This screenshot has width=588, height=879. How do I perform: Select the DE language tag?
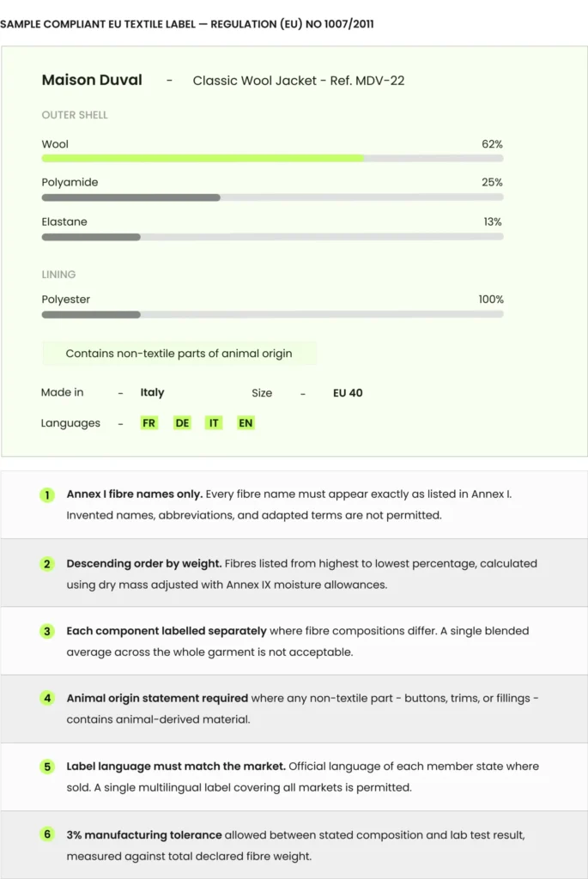point(182,422)
